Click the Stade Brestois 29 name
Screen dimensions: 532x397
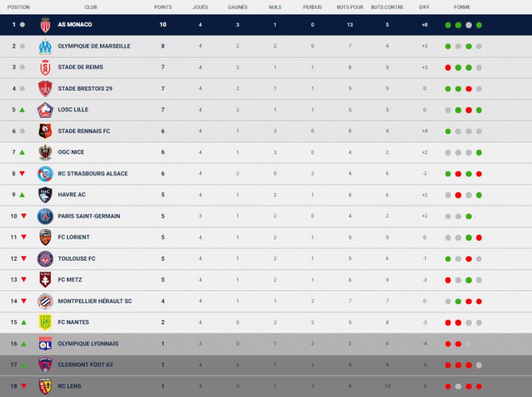[x=85, y=89]
